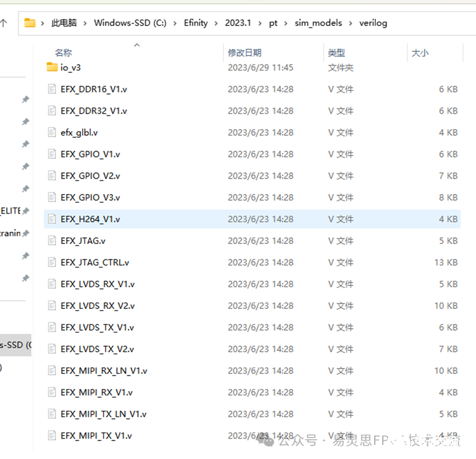Image resolution: width=476 pixels, height=459 pixels.
Task: Sort files by the 大小 column
Action: 420,53
